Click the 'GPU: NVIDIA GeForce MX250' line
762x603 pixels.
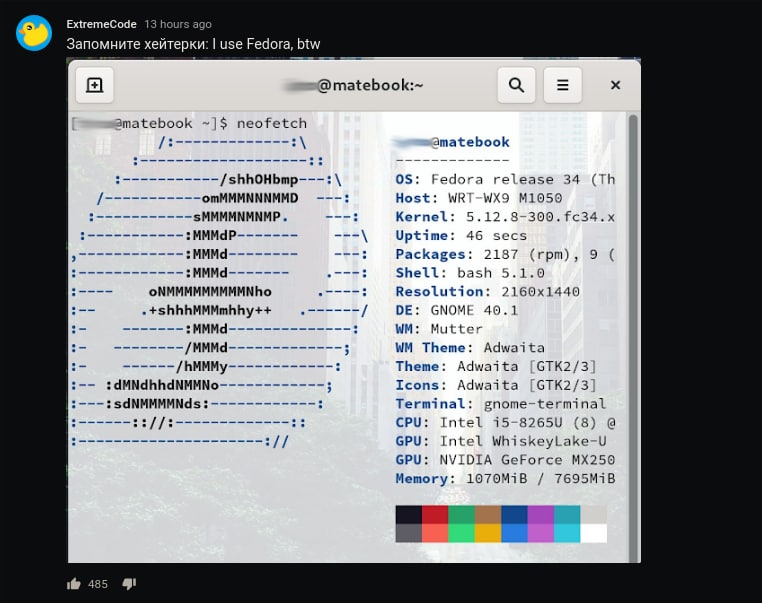(505, 460)
